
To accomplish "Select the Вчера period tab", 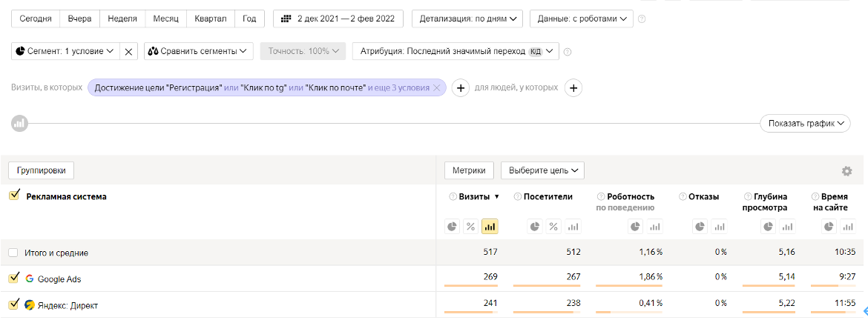I will tap(79, 19).
